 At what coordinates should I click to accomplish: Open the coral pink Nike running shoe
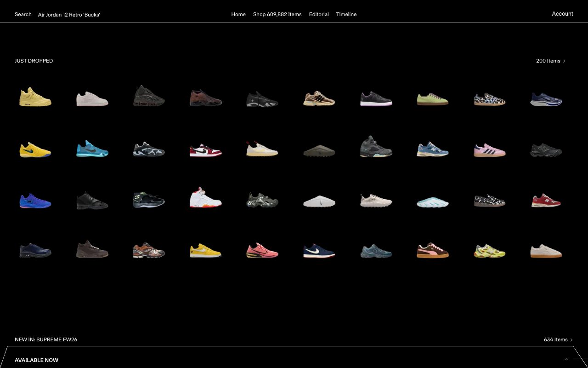pos(262,251)
